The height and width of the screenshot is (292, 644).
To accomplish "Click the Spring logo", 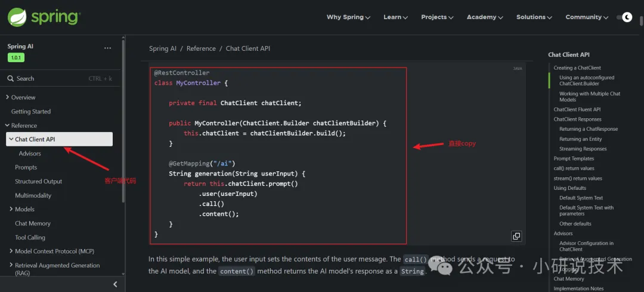I will (44, 17).
